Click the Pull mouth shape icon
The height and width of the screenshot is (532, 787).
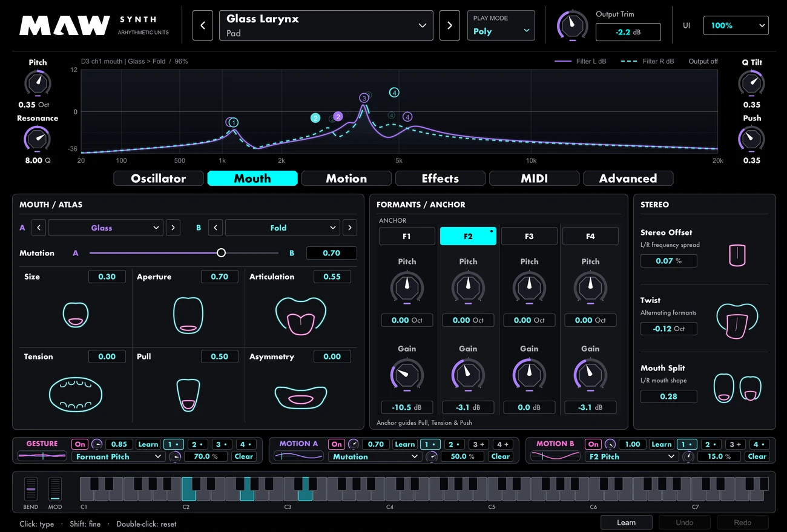tap(188, 395)
